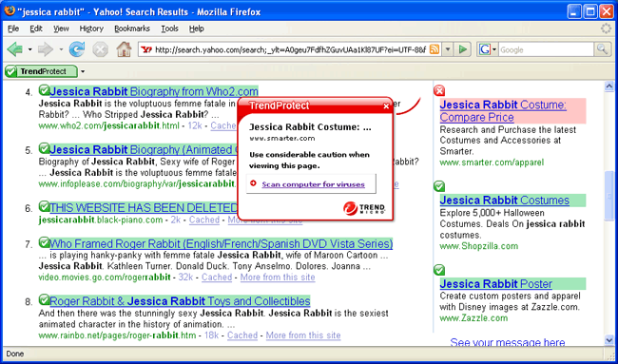Click the Done status bar text
Screen dimensions: 618x364
pyautogui.click(x=15, y=354)
